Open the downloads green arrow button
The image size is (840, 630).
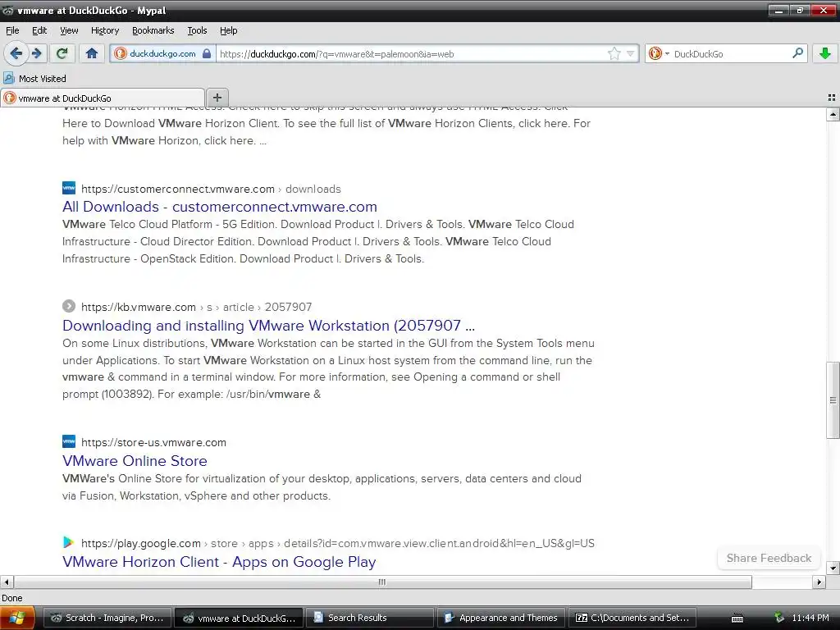pyautogui.click(x=825, y=53)
